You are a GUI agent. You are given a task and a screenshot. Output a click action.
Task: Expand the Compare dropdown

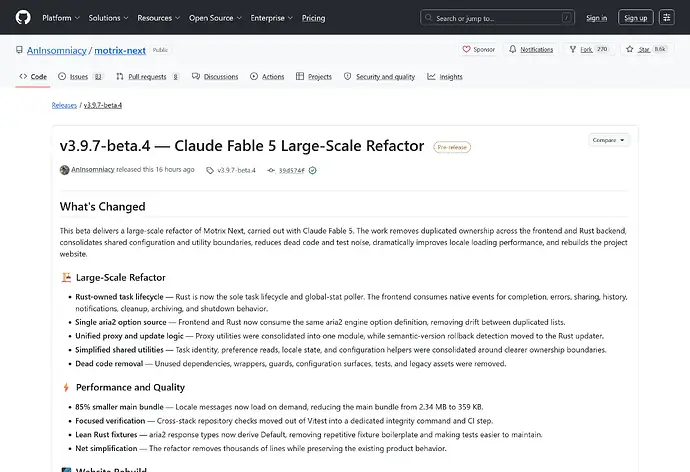(x=609, y=140)
